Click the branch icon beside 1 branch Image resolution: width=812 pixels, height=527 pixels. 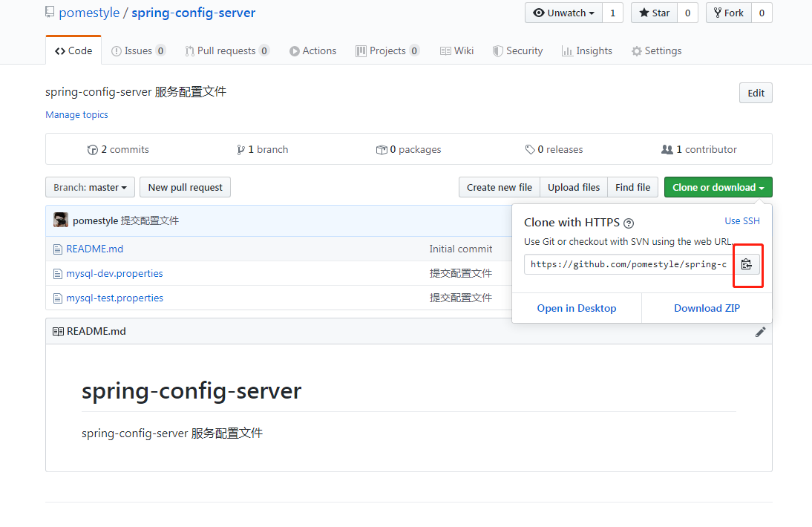(240, 150)
